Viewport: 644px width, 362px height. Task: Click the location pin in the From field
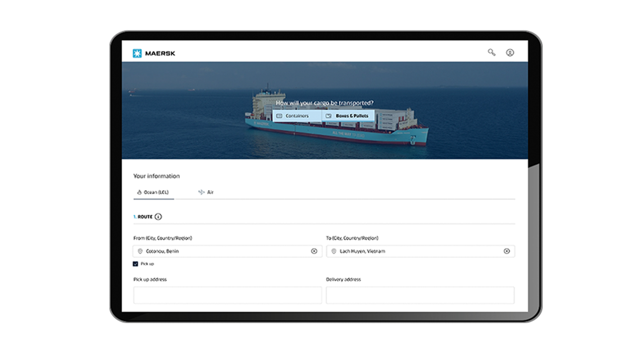coord(141,251)
